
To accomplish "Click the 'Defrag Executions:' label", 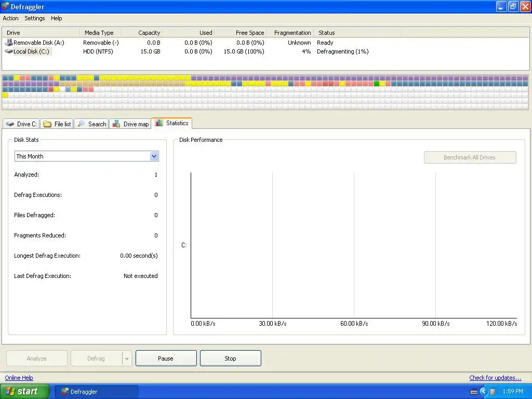I will coord(38,195).
